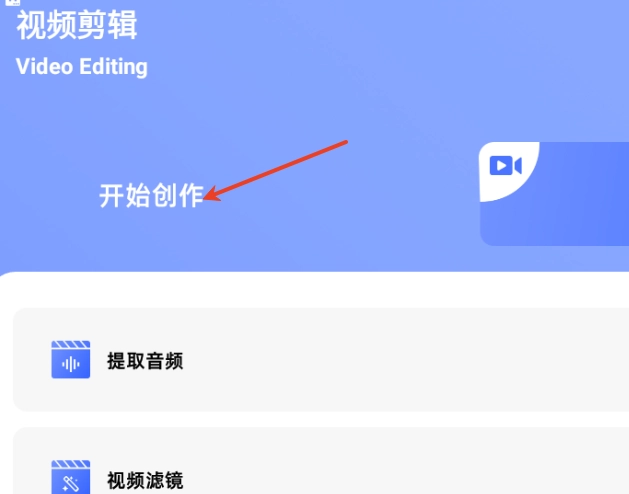Click the 提取音频 label

[x=145, y=361]
